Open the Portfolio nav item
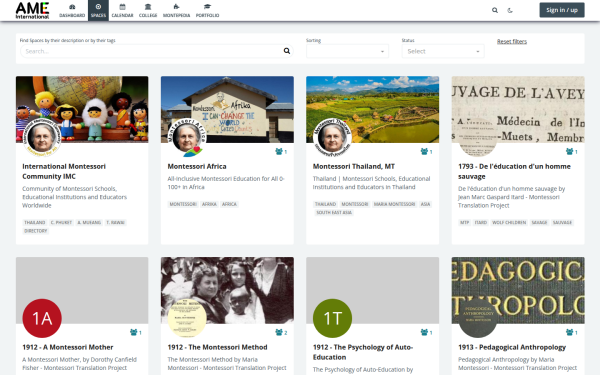The height and width of the screenshot is (375, 600). [207, 10]
